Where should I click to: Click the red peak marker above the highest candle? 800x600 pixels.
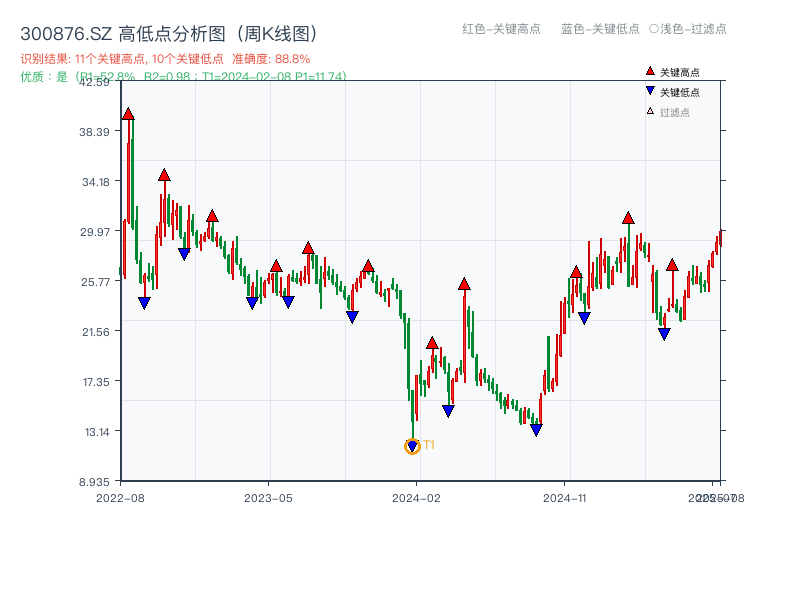click(x=126, y=114)
